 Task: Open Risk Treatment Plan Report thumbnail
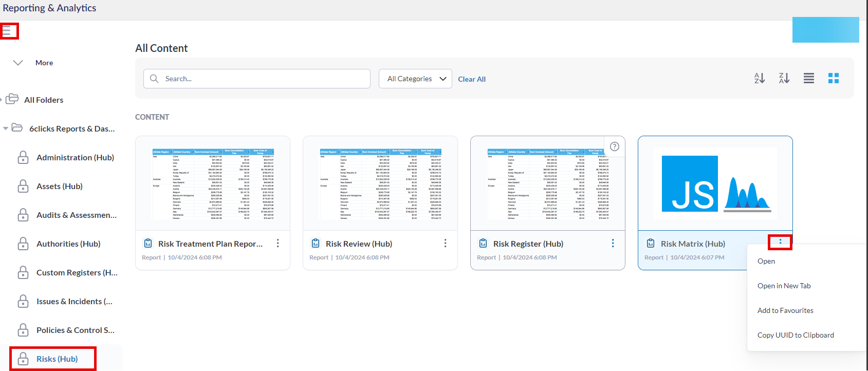click(x=213, y=183)
